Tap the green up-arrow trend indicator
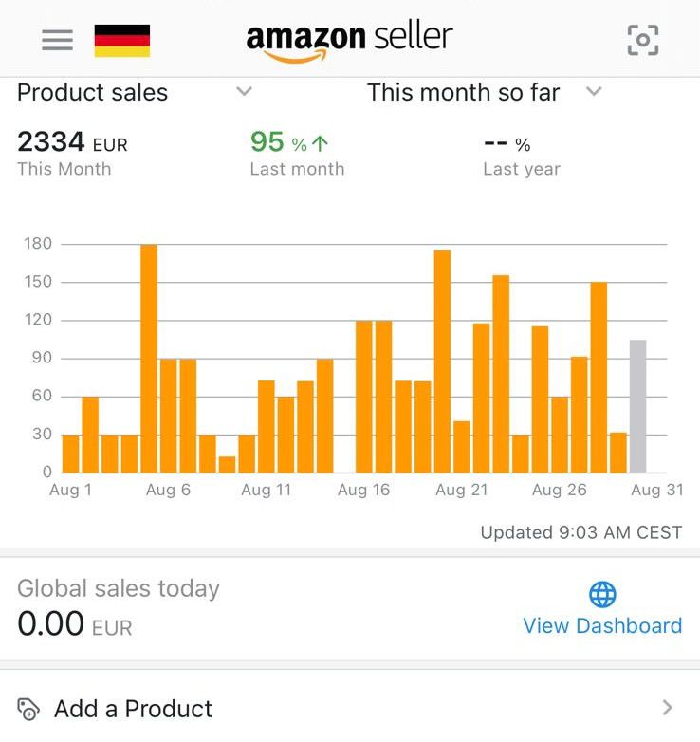The height and width of the screenshot is (742, 700). 321,144
